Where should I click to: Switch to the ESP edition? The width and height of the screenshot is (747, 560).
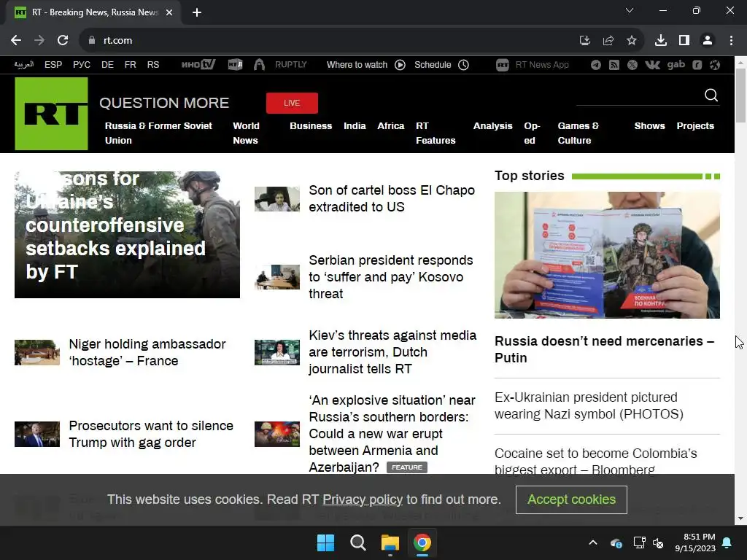[53, 65]
